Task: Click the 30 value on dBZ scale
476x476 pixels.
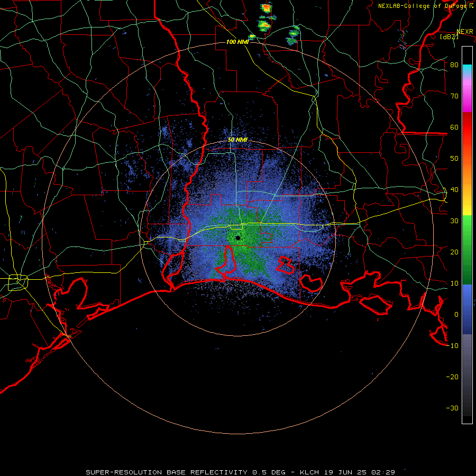Action: pos(454,221)
